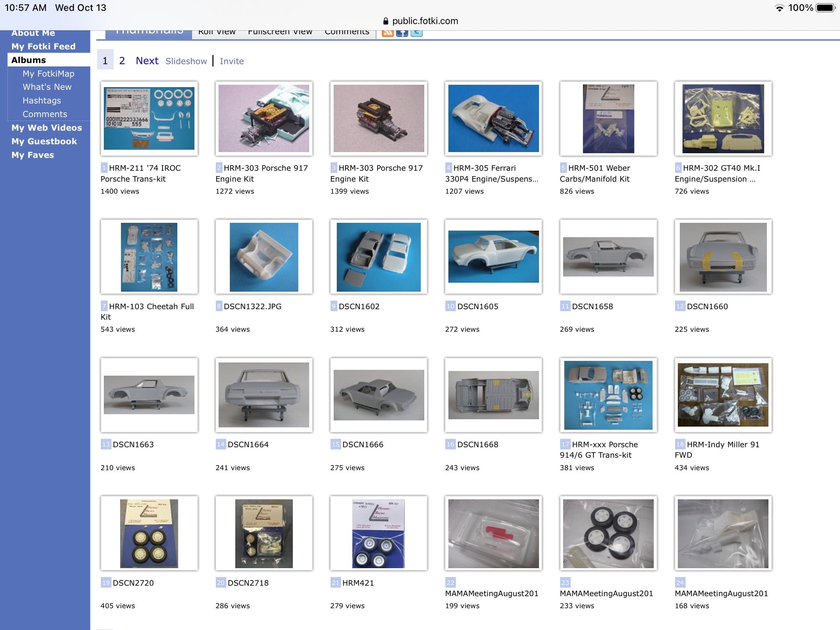Open DSCN1660 thumbnail image

click(723, 257)
